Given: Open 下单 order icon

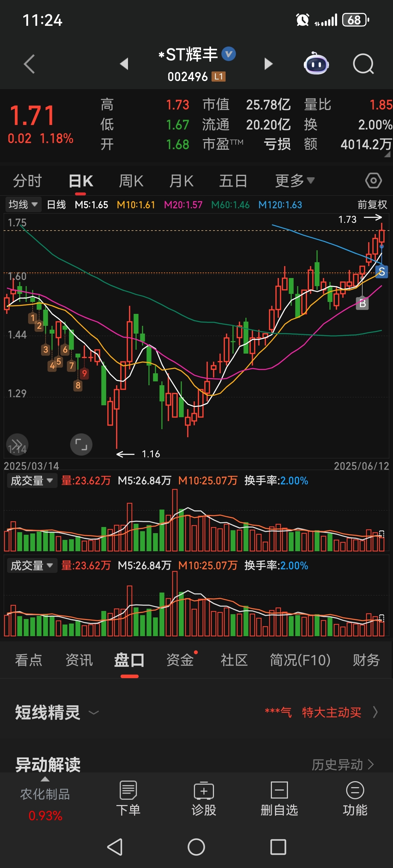Looking at the screenshot, I should tap(128, 798).
